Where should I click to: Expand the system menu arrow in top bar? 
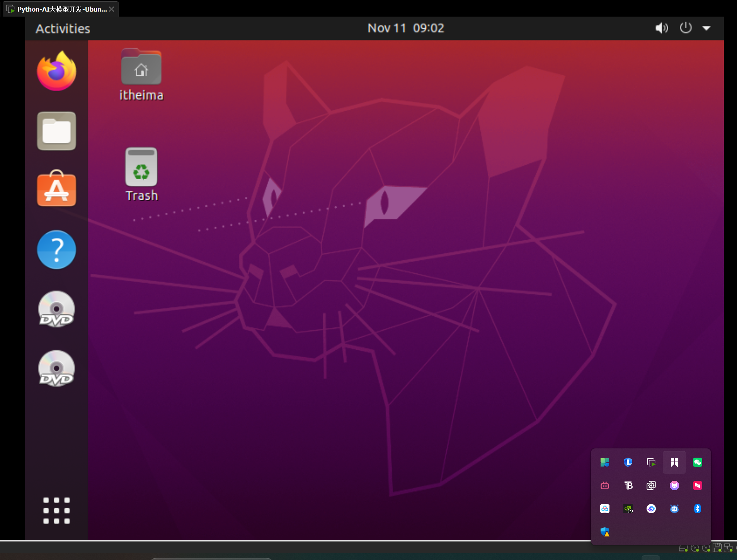coord(706,28)
